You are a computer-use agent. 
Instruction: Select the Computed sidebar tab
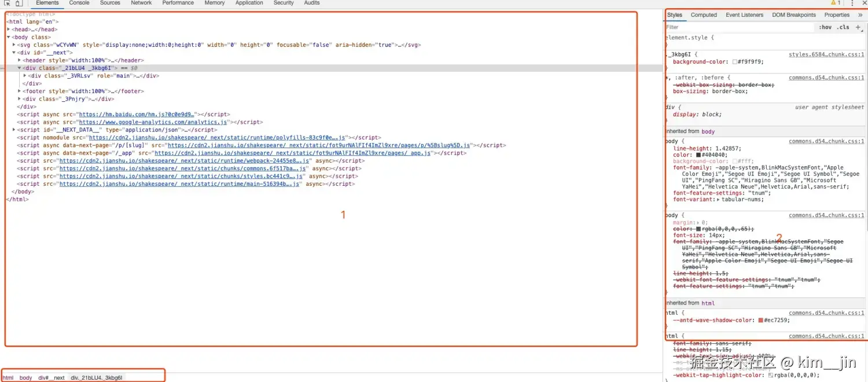coord(704,15)
